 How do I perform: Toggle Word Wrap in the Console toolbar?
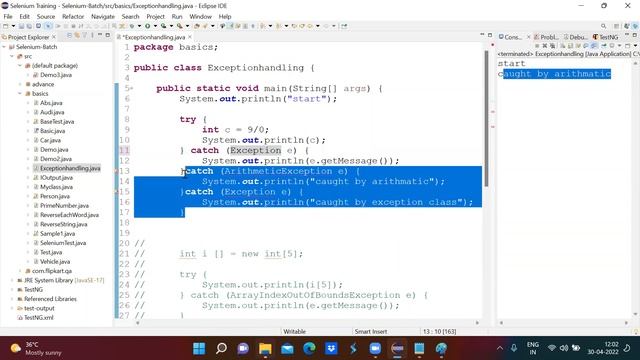point(578,45)
